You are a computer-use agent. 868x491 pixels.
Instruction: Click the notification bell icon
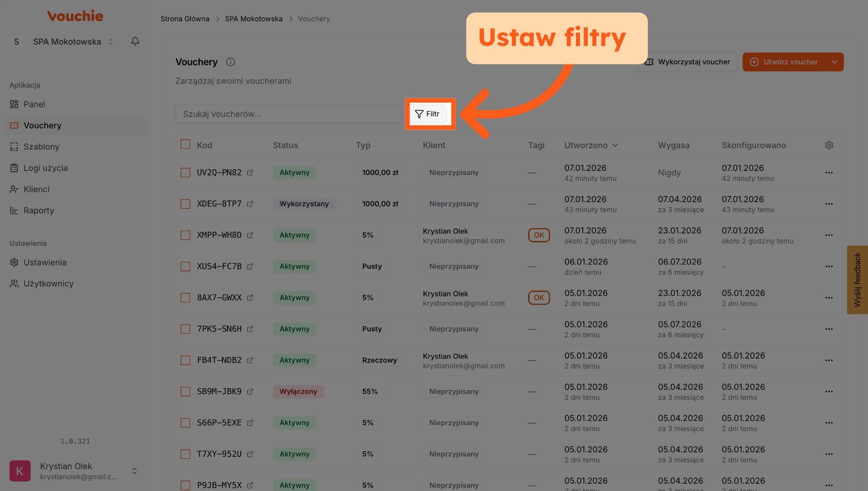point(135,41)
